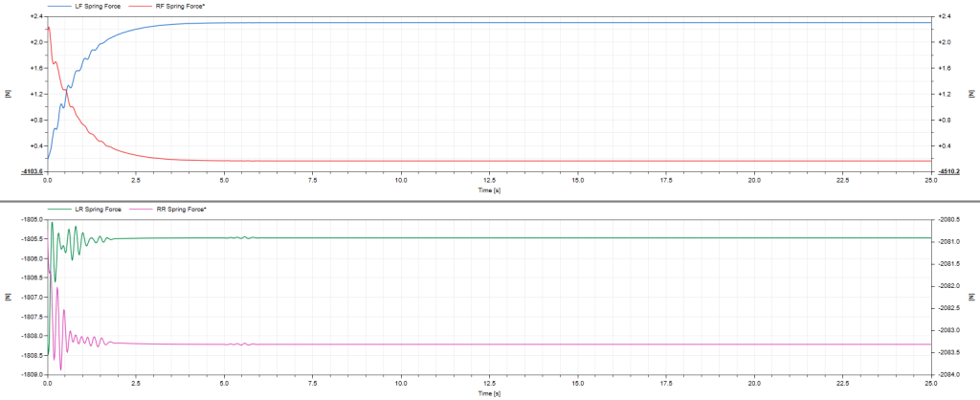Click the -2080.5 tick on the right axis

click(x=947, y=220)
